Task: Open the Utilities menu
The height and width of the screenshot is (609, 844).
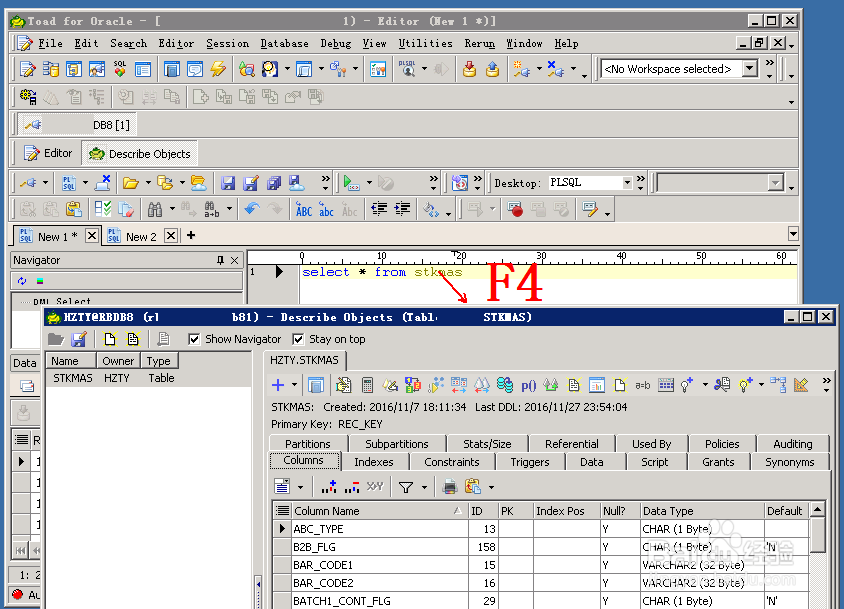Action: click(x=425, y=43)
